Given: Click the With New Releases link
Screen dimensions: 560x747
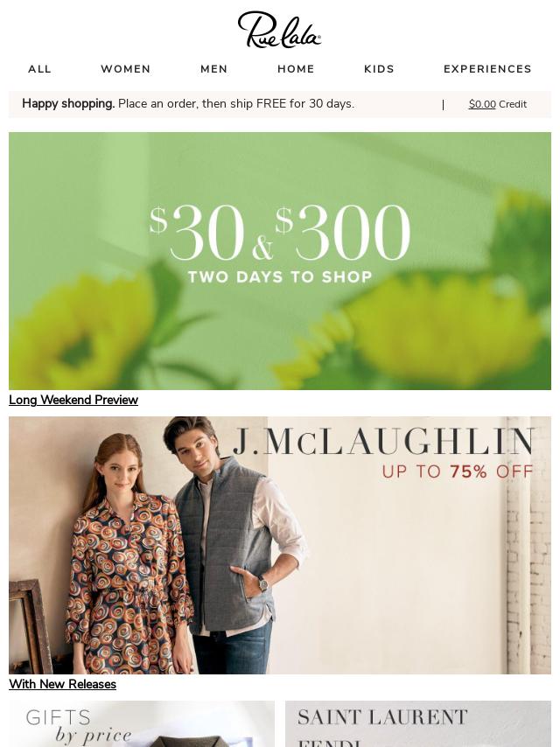Looking at the screenshot, I should tap(62, 684).
